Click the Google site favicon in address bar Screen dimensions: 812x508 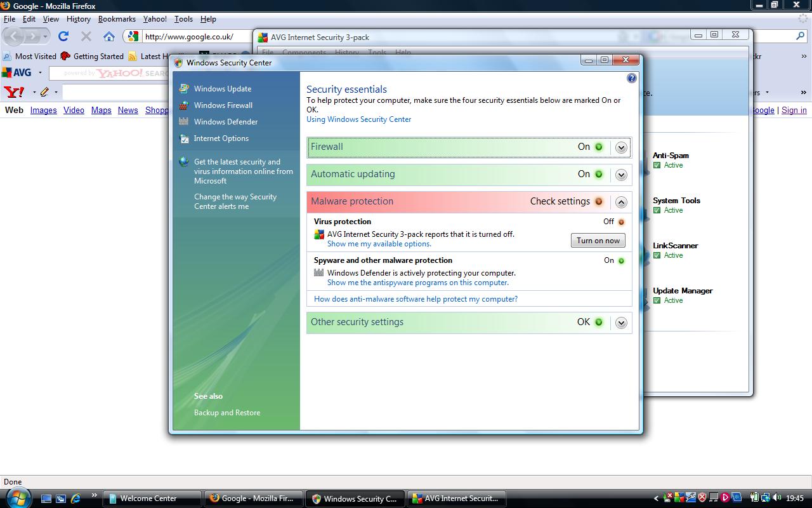coord(133,37)
